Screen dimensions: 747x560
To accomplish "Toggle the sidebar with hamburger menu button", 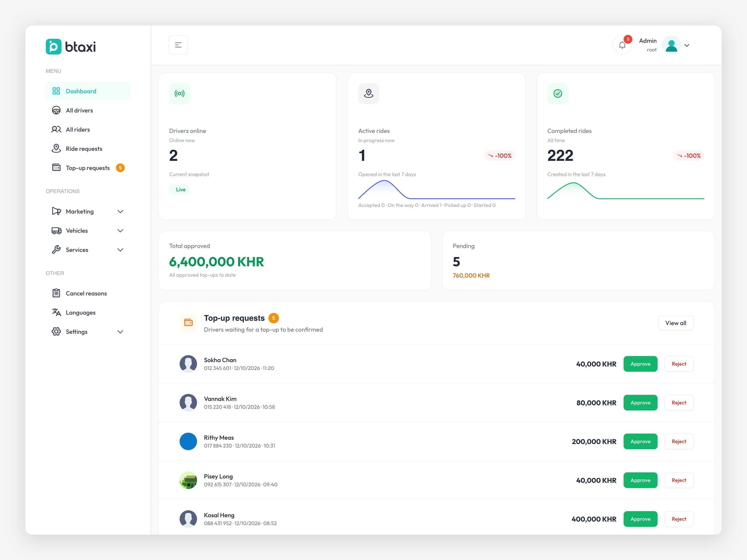I will tap(178, 45).
